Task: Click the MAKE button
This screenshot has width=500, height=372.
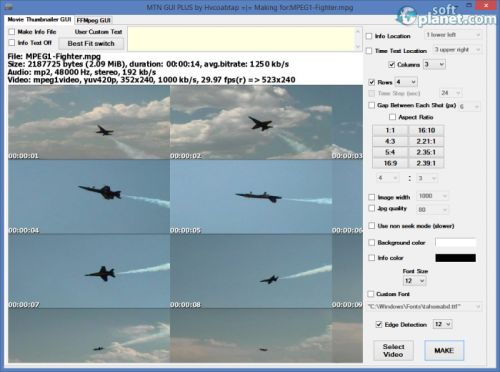Action: 444,350
